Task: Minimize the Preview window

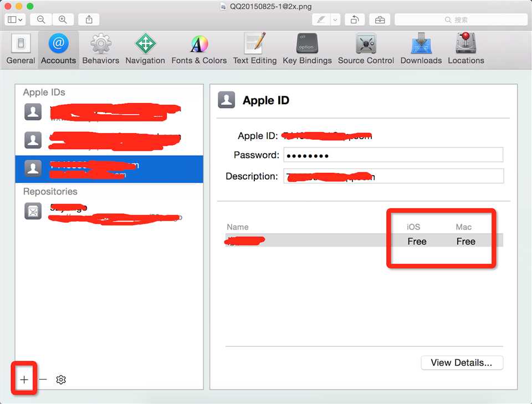Action: click(x=19, y=6)
